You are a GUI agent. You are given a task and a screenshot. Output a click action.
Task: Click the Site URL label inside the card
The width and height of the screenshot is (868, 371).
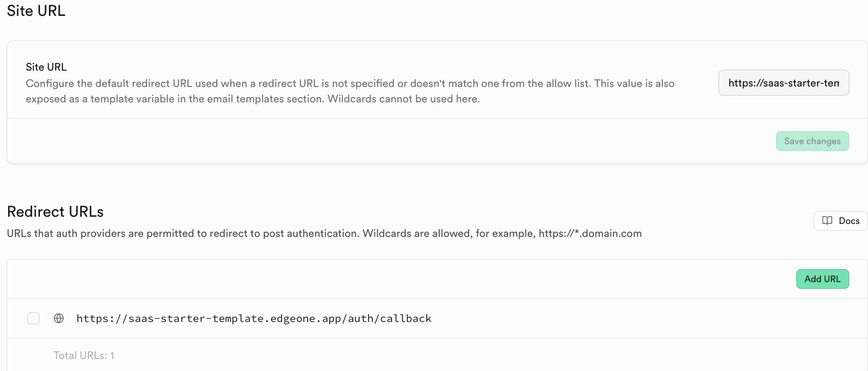pyautogui.click(x=46, y=67)
